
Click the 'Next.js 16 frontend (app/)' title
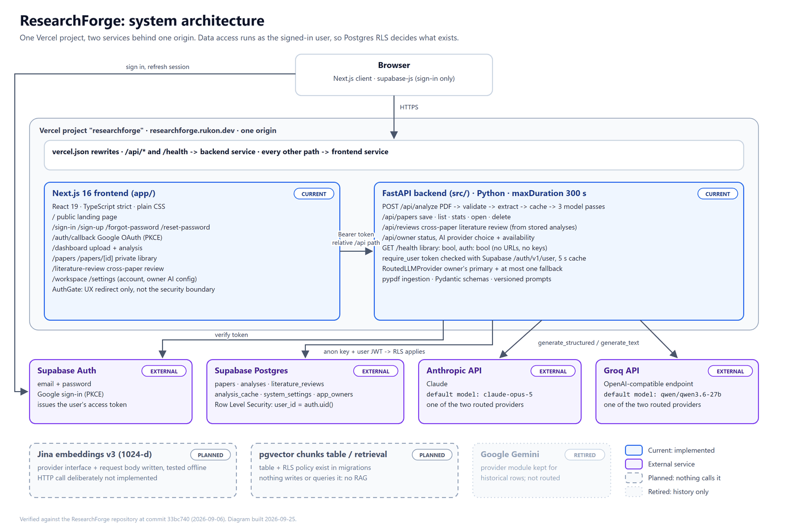[104, 193]
